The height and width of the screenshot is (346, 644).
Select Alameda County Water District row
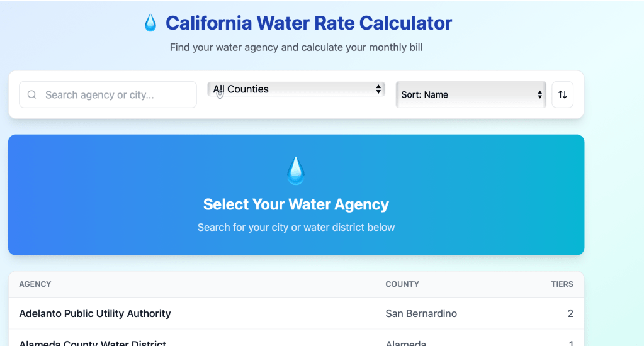[93, 343]
